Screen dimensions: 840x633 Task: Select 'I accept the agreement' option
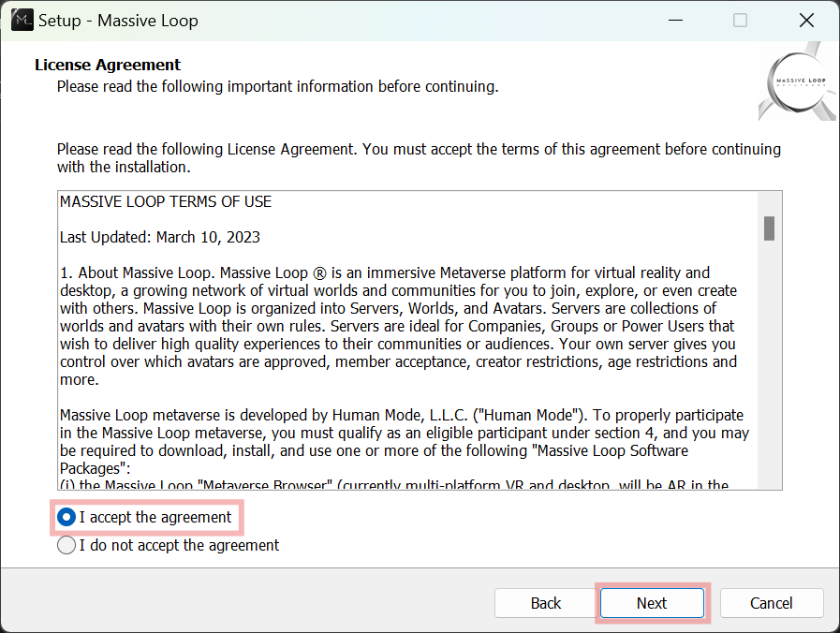(x=144, y=517)
